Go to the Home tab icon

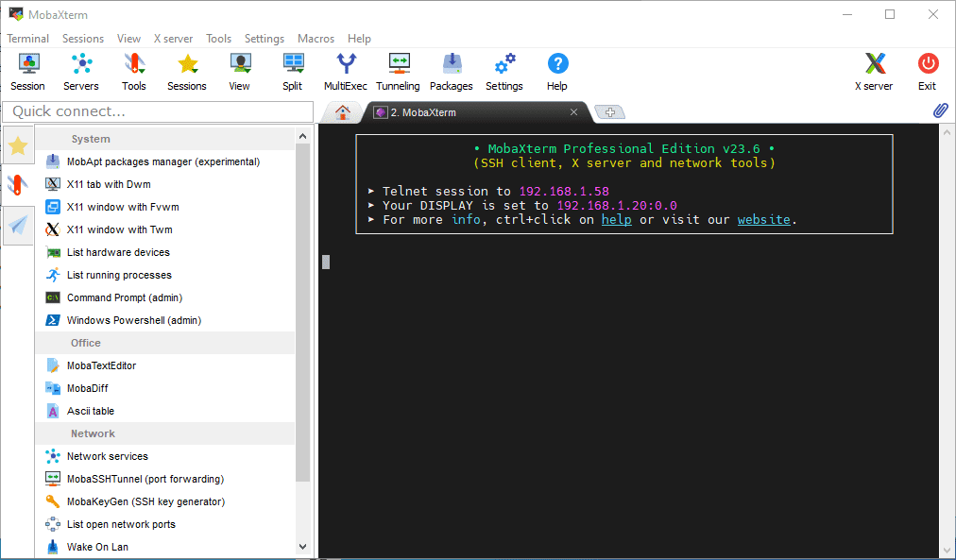343,112
